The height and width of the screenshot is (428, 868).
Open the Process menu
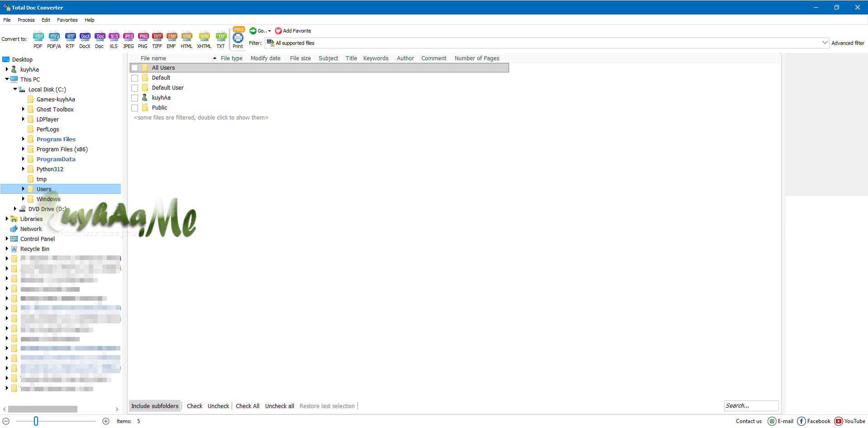pos(26,20)
